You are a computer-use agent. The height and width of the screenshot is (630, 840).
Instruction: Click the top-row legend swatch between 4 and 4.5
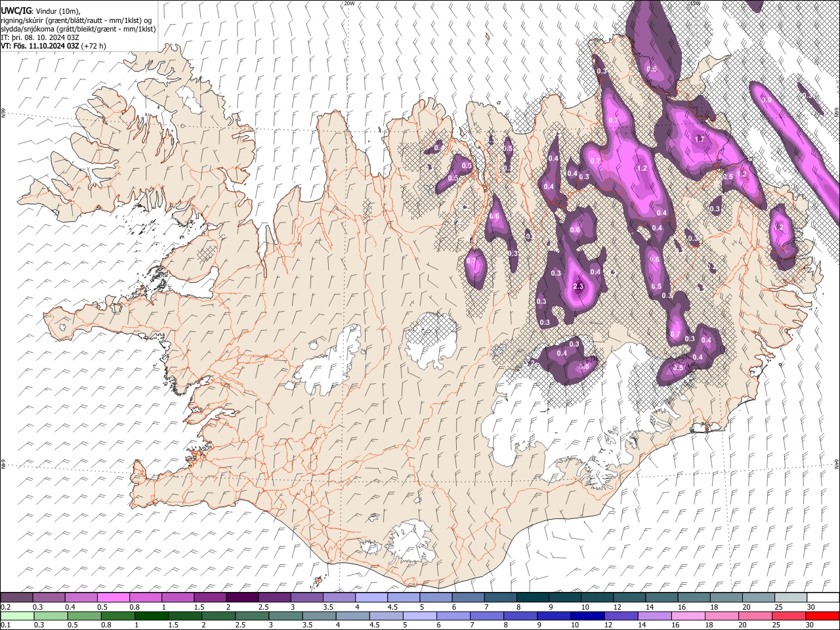[371, 598]
